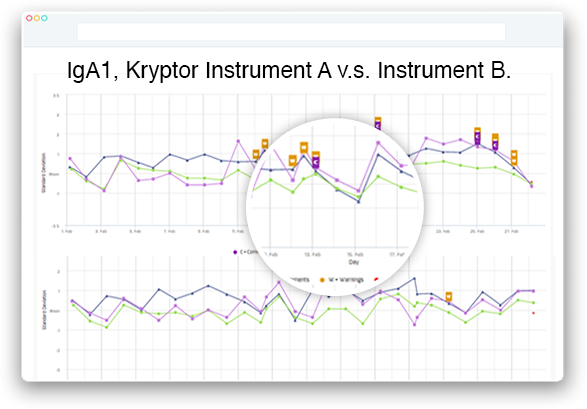The image size is (587, 409).
Task: Click the 'Day' axis label in magnifier
Action: click(353, 262)
